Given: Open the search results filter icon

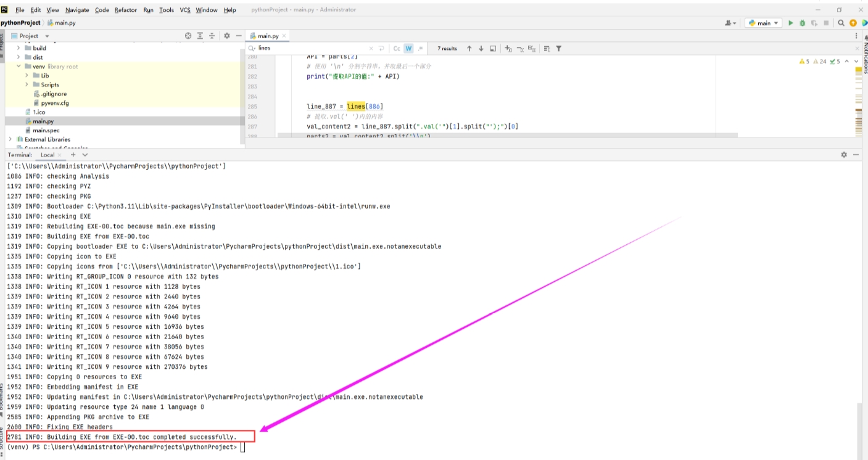Looking at the screenshot, I should (x=558, y=48).
